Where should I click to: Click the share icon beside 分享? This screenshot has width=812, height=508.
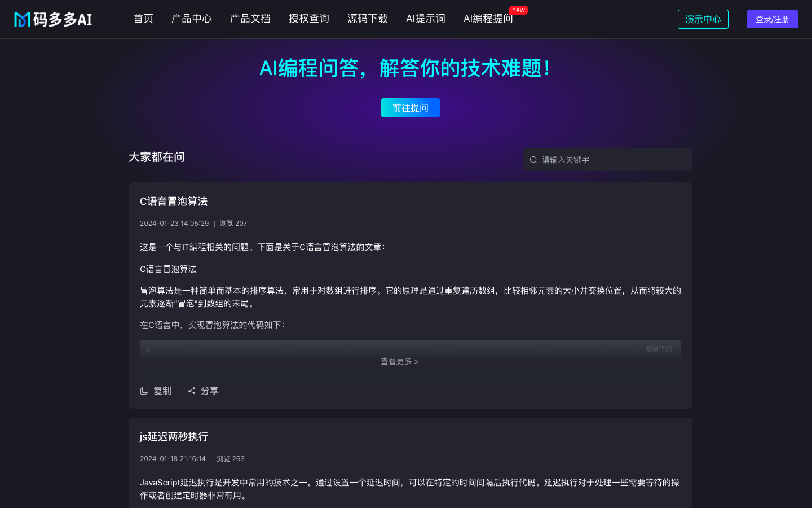[192, 391]
